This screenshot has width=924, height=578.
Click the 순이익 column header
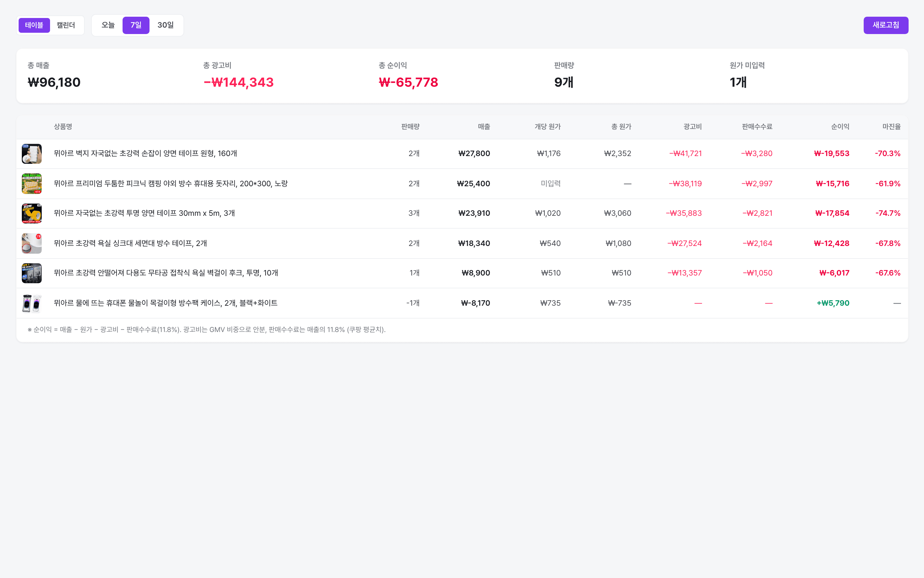point(840,127)
